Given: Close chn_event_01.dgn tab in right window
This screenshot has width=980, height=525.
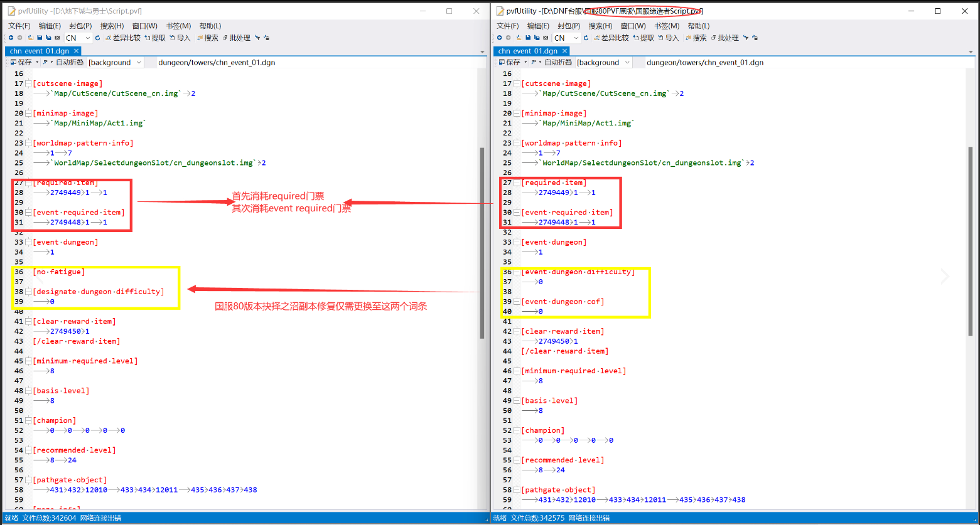Looking at the screenshot, I should tap(564, 51).
